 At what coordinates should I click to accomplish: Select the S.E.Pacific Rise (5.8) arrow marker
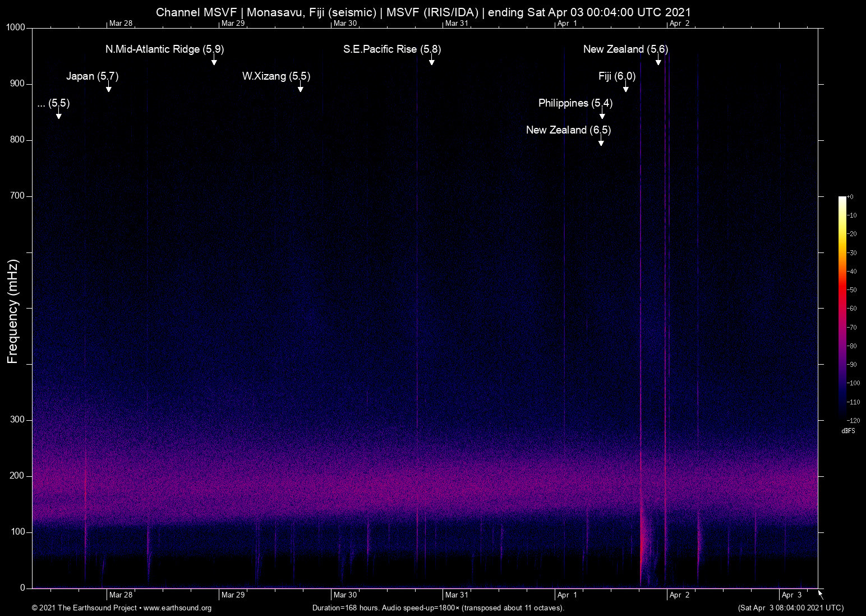[432, 61]
